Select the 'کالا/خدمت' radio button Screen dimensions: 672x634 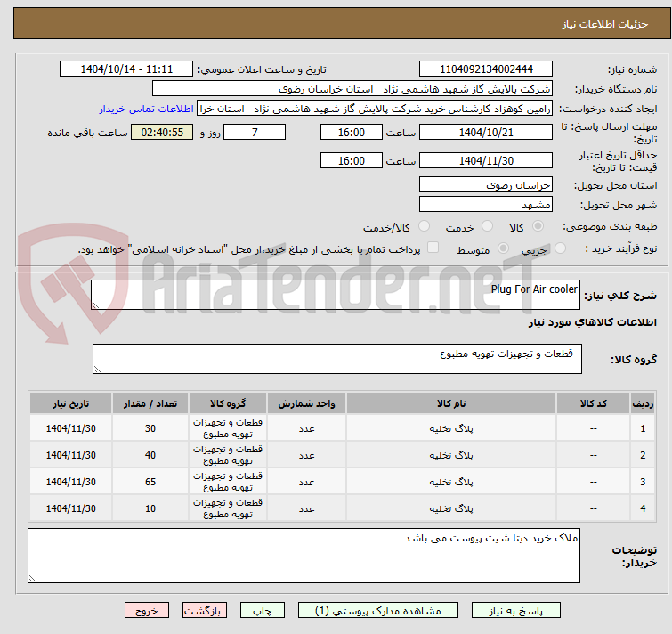pyautogui.click(x=424, y=226)
